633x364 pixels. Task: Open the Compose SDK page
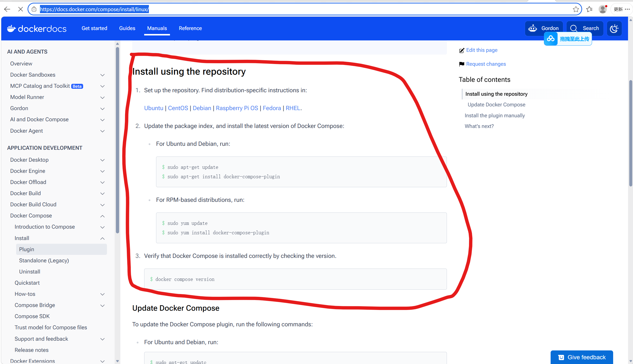32,316
